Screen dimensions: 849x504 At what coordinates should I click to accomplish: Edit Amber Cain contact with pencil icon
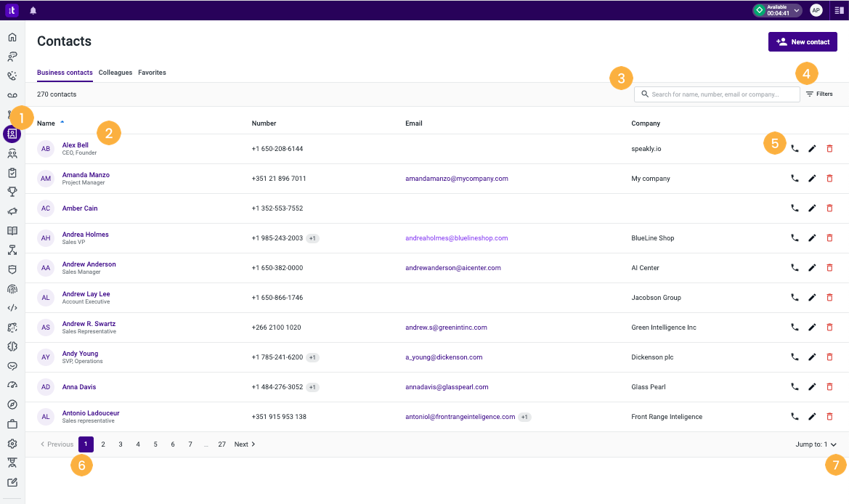[812, 208]
